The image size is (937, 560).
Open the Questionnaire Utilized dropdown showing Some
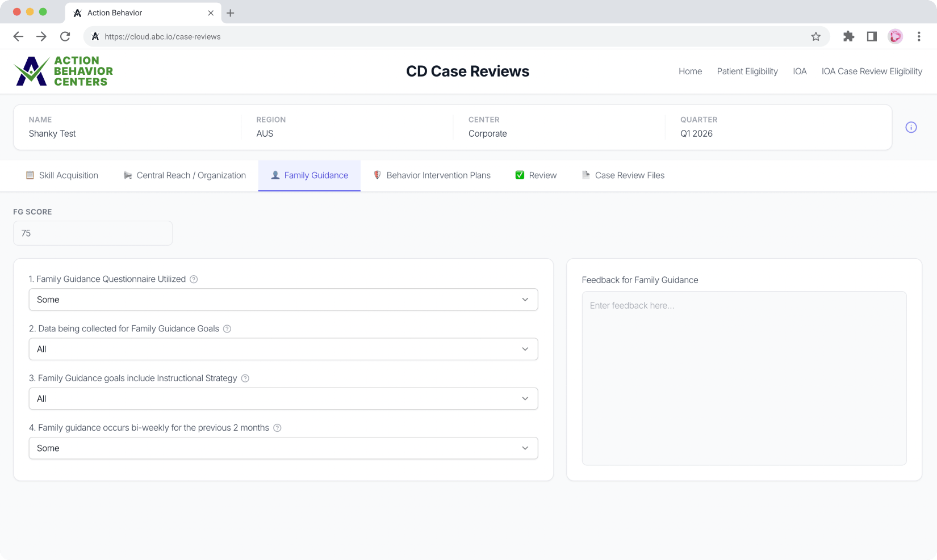[x=283, y=300]
